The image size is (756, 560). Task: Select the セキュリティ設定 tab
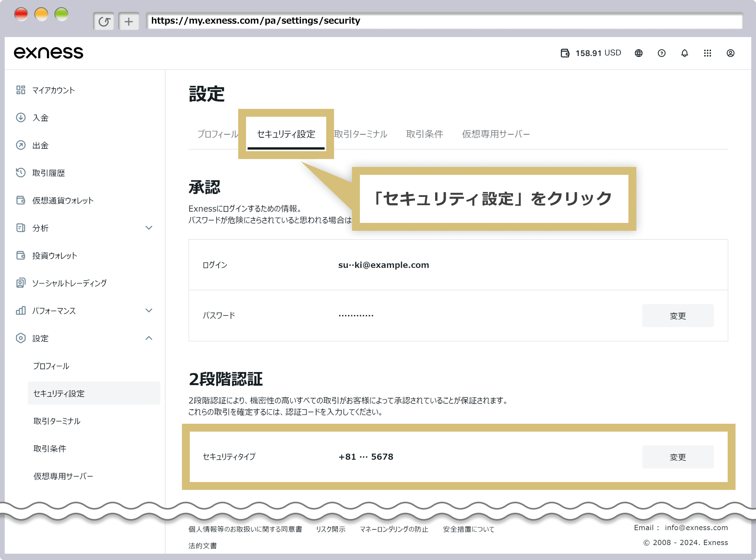286,134
